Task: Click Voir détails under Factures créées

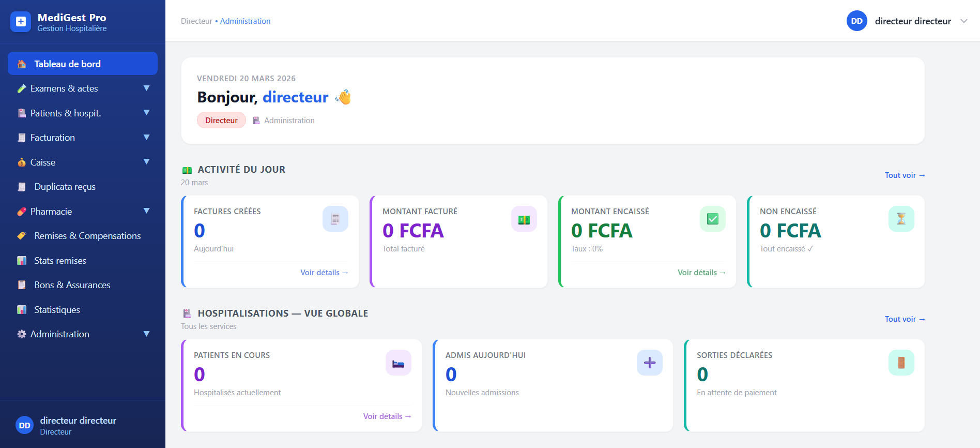Action: tap(324, 273)
